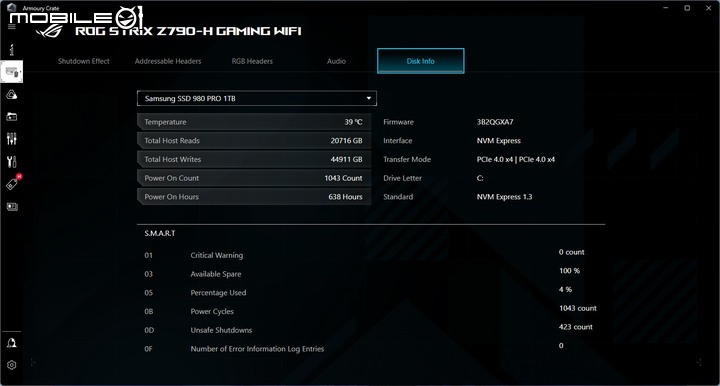Open the GameVisual media icon in sidebar
This screenshot has width=720, height=386.
click(11, 117)
